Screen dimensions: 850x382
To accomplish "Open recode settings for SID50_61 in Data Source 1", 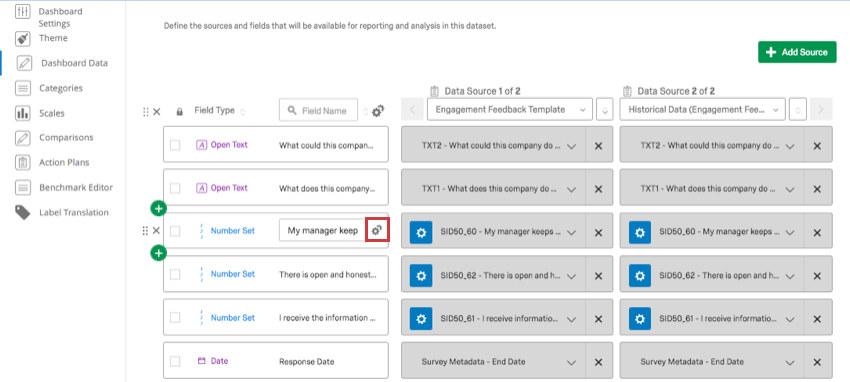I will click(x=421, y=319).
